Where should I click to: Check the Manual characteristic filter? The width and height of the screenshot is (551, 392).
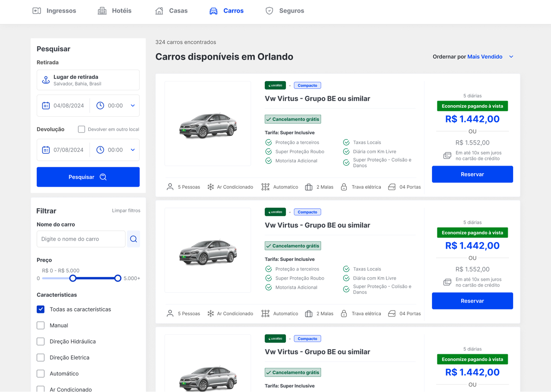tap(40, 325)
